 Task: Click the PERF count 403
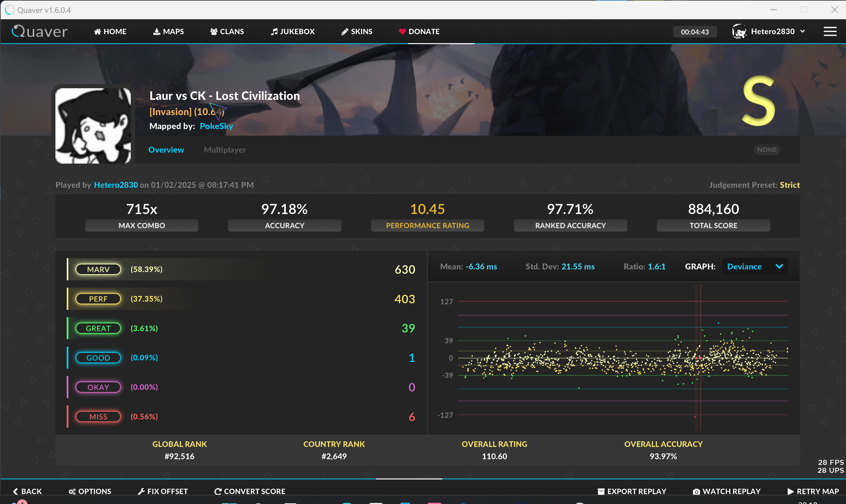coord(405,299)
